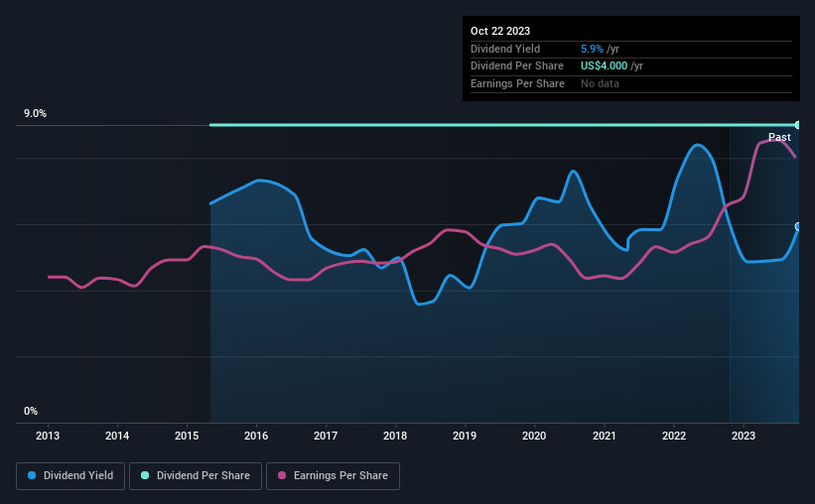Screen dimensions: 815x504
Task: Click the 9.0% y-axis label
Action: pos(35,113)
